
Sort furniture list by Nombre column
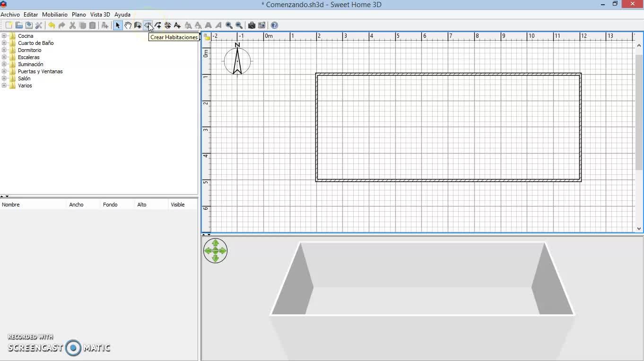pyautogui.click(x=11, y=205)
